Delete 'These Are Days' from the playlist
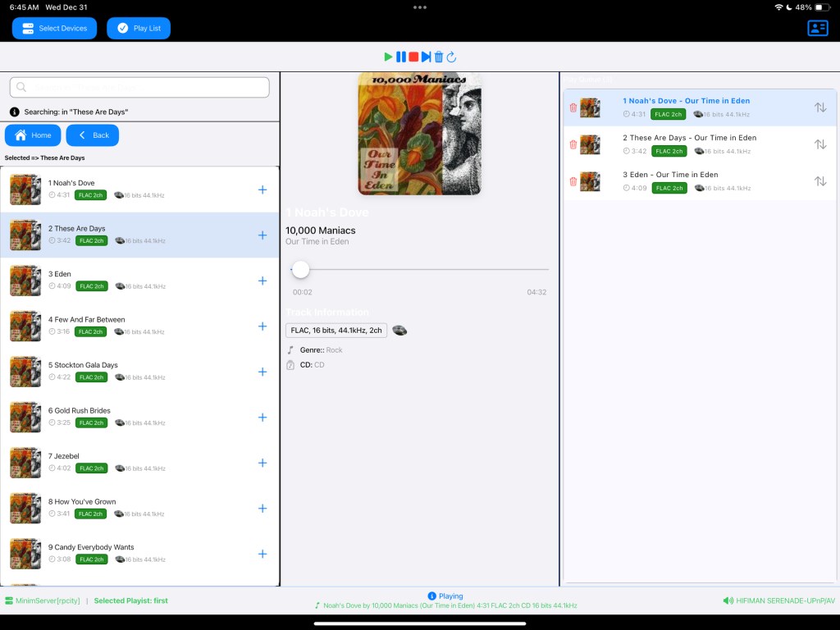The image size is (840, 630). (573, 144)
